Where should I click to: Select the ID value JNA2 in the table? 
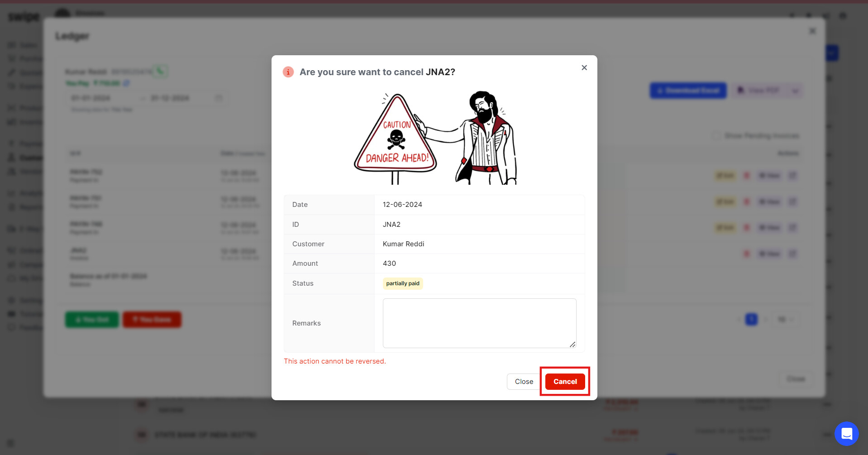(391, 225)
